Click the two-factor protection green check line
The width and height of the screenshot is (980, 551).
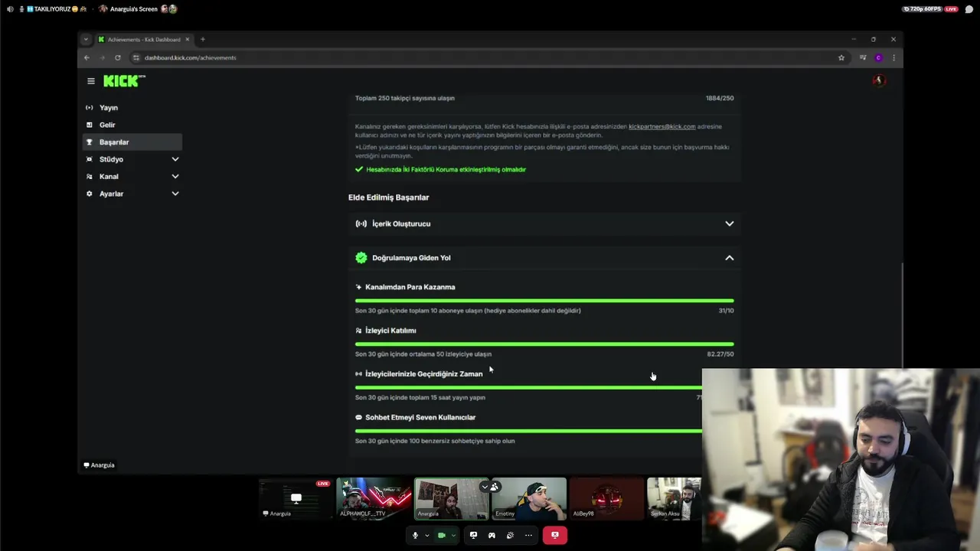(x=440, y=169)
